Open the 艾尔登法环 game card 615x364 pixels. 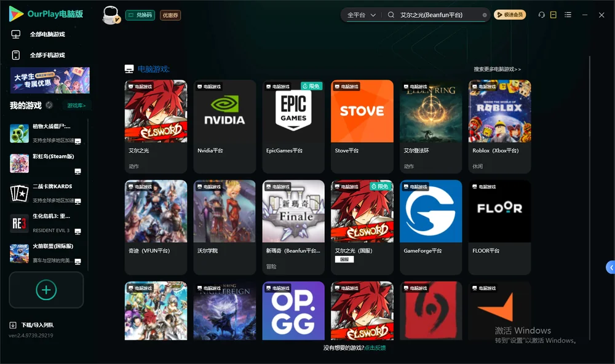point(430,126)
